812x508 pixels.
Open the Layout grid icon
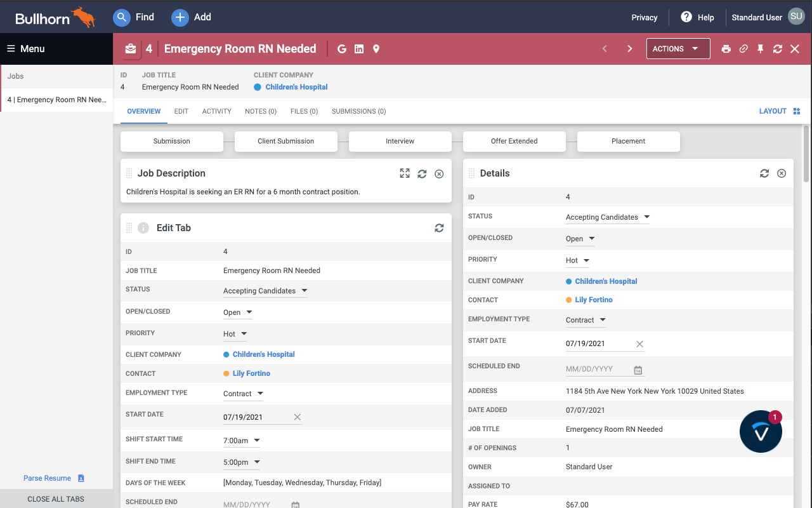coord(797,111)
